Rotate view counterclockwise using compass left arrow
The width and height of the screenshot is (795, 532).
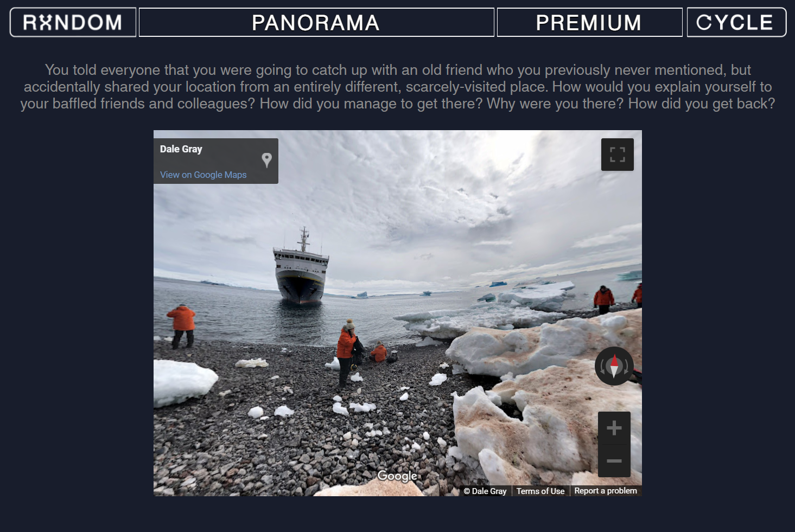tap(602, 367)
